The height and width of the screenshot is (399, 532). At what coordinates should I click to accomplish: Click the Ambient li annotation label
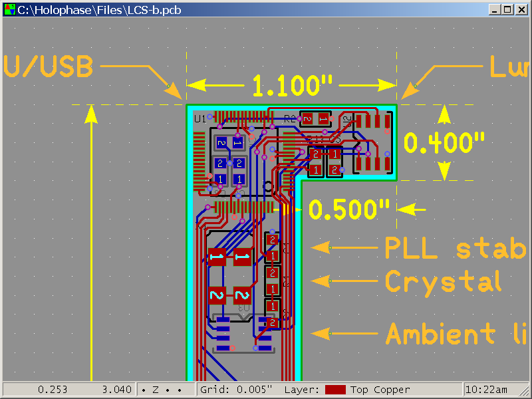[x=456, y=333]
